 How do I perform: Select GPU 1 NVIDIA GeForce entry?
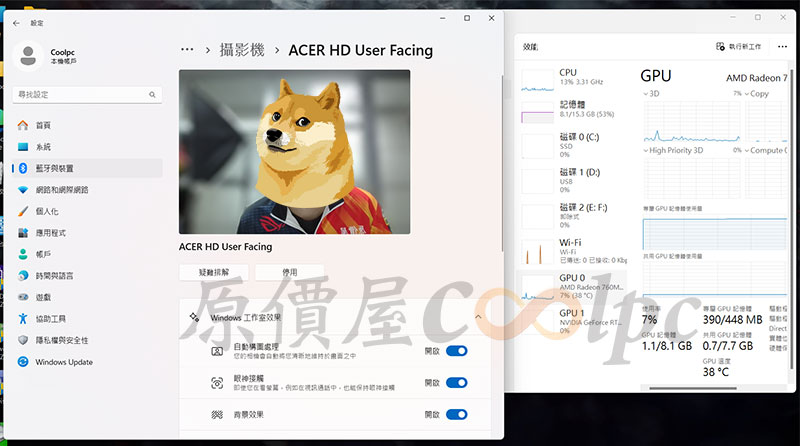[573, 320]
